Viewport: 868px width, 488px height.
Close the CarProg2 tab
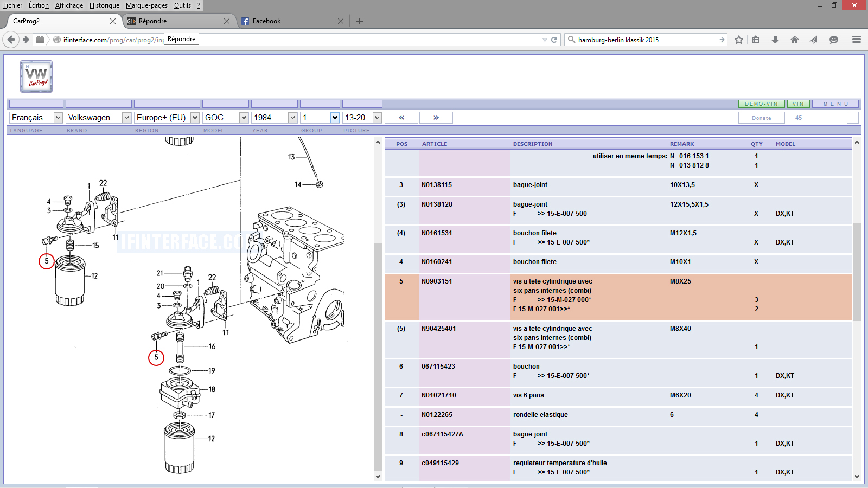tap(113, 21)
